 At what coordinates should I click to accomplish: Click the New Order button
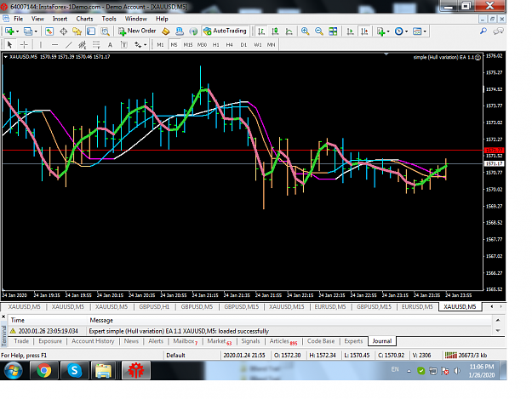pyautogui.click(x=137, y=31)
